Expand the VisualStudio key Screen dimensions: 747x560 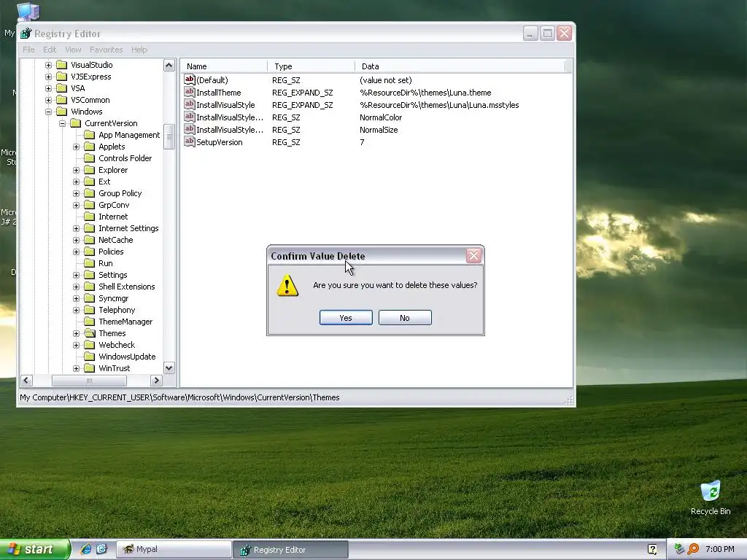49,65
